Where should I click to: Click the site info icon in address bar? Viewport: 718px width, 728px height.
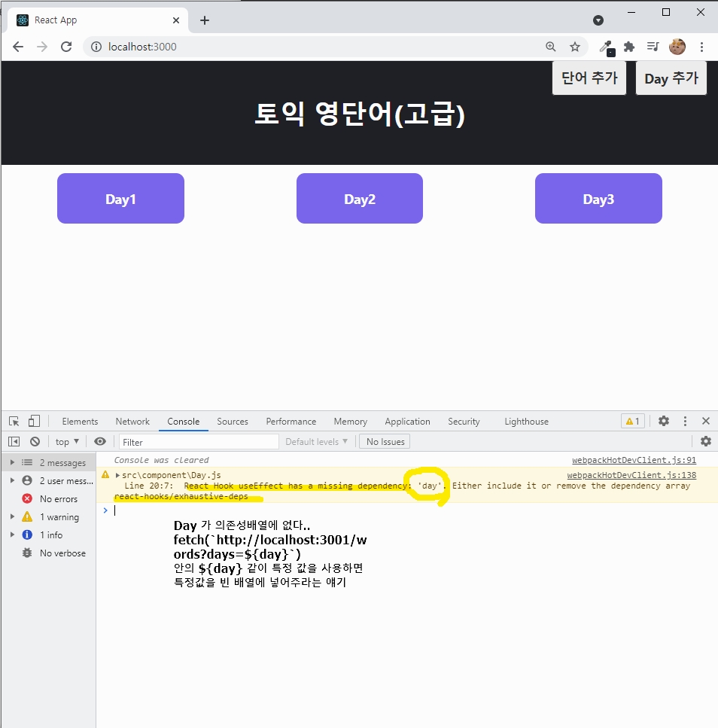96,47
